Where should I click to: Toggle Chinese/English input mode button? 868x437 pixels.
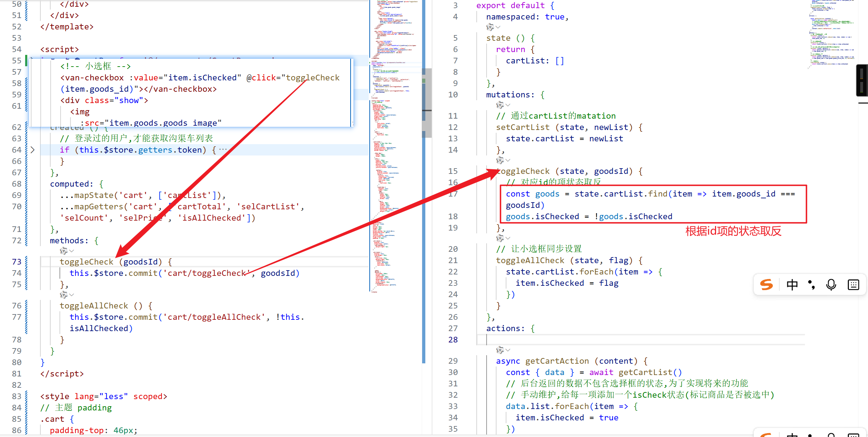792,284
